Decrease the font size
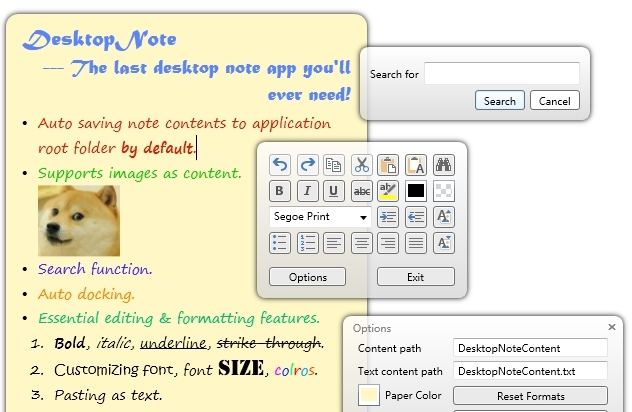This screenshot has height=412, width=632. point(444,243)
